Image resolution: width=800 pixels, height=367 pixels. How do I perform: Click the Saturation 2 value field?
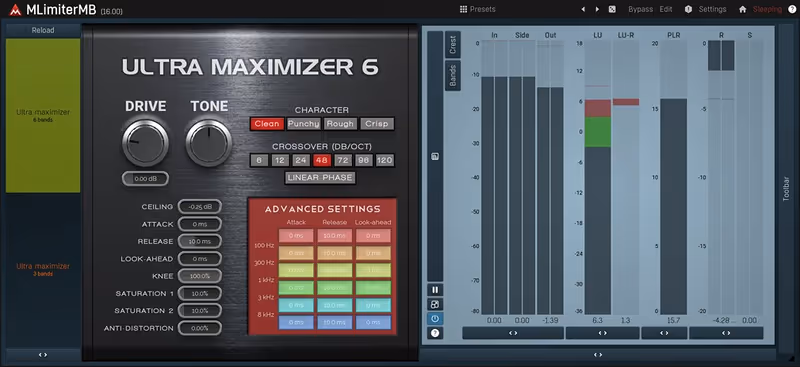(x=199, y=310)
